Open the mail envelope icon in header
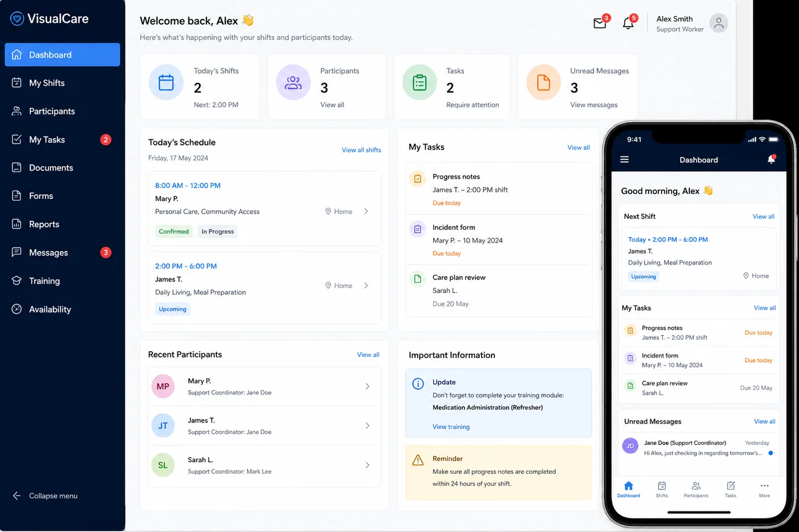This screenshot has width=799, height=532. pyautogui.click(x=600, y=23)
